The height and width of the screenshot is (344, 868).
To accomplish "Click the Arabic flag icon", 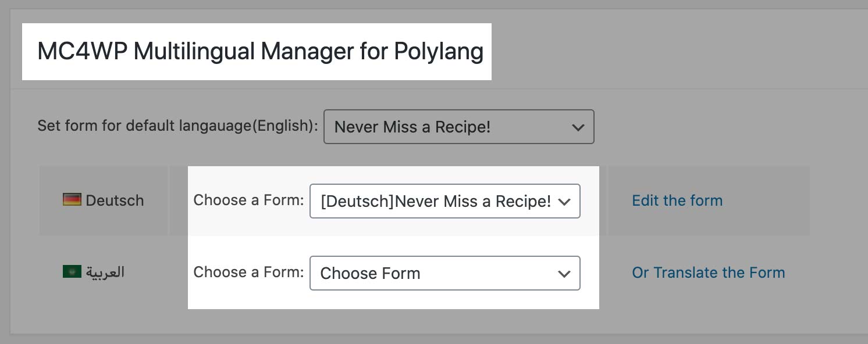I will click(x=72, y=271).
